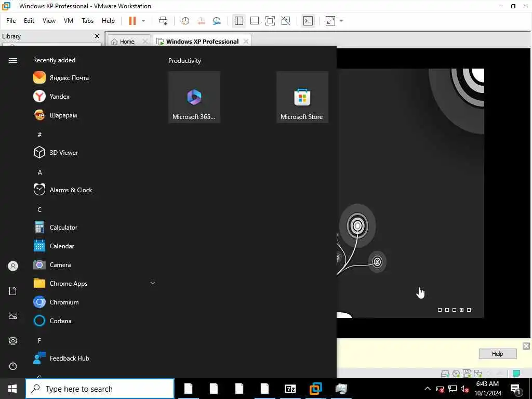Revert the VM to its previous snapshot
Viewport: 532px width, 399px height.
[201, 21]
